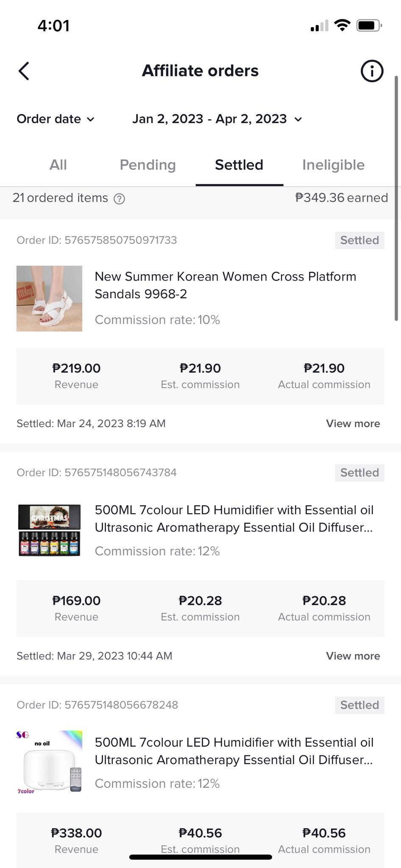The width and height of the screenshot is (401, 868).
Task: Open the info icon in header
Action: click(x=372, y=71)
